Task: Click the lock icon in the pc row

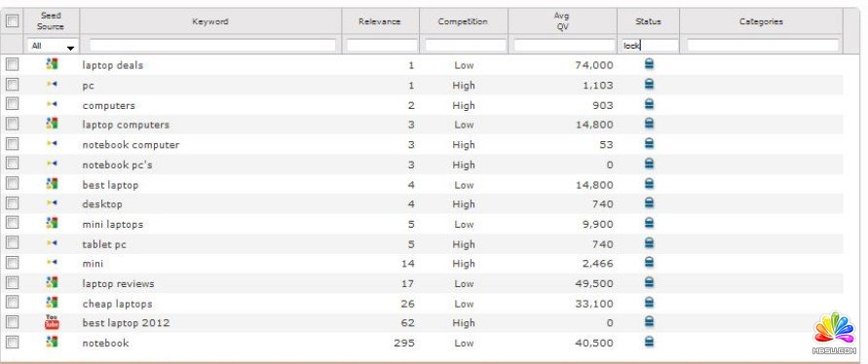Action: (650, 84)
